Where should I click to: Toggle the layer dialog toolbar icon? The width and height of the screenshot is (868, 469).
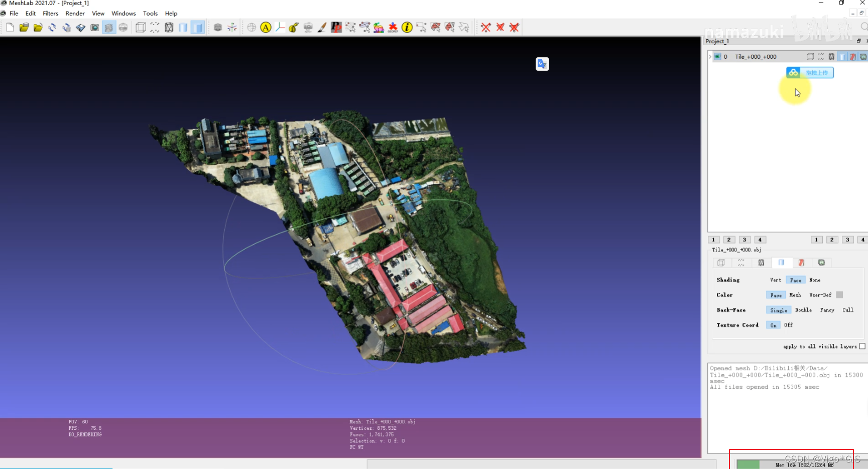(109, 28)
